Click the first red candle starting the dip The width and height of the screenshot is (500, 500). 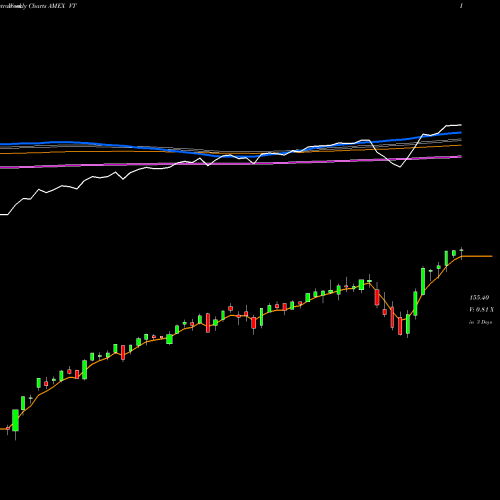(x=377, y=297)
